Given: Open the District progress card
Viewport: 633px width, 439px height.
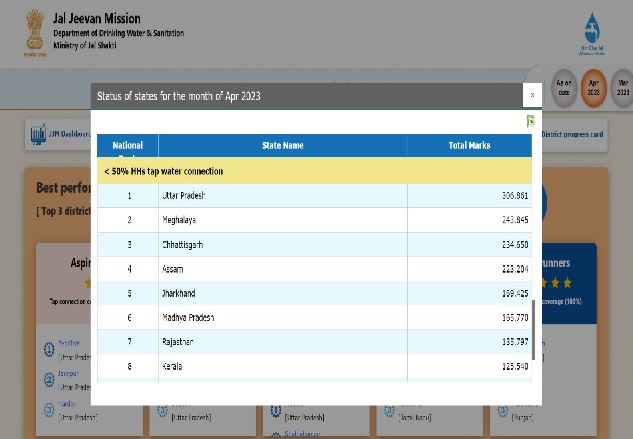Looking at the screenshot, I should [572, 134].
